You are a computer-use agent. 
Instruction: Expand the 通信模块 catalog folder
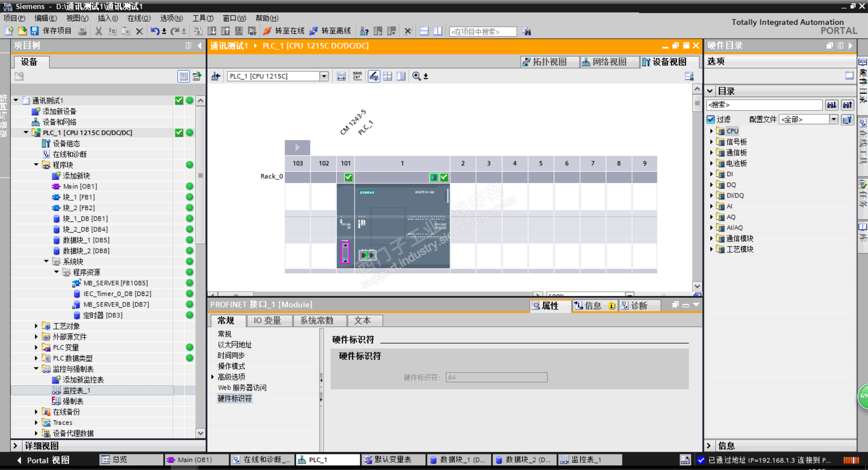pos(711,238)
